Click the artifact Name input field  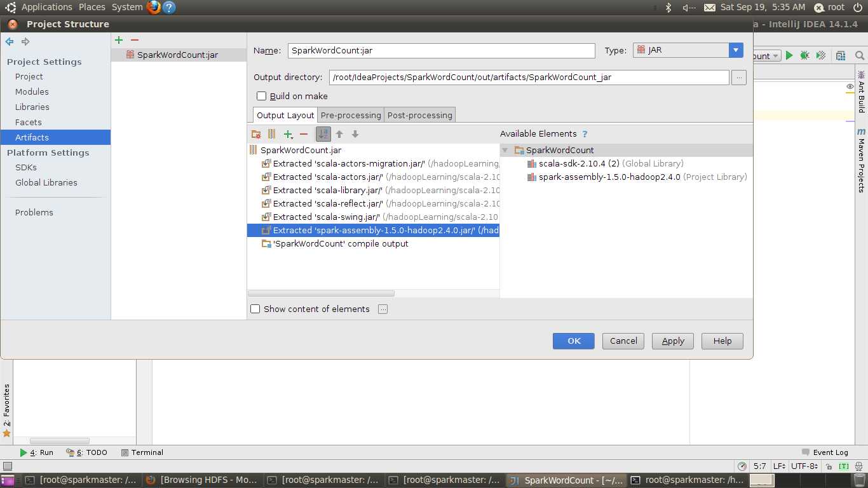coord(442,51)
